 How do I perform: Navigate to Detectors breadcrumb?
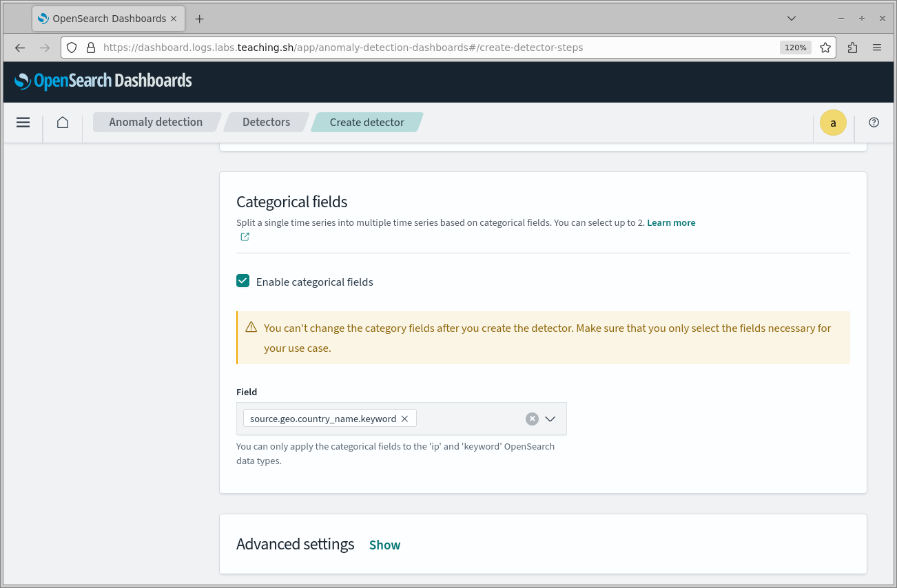(266, 123)
